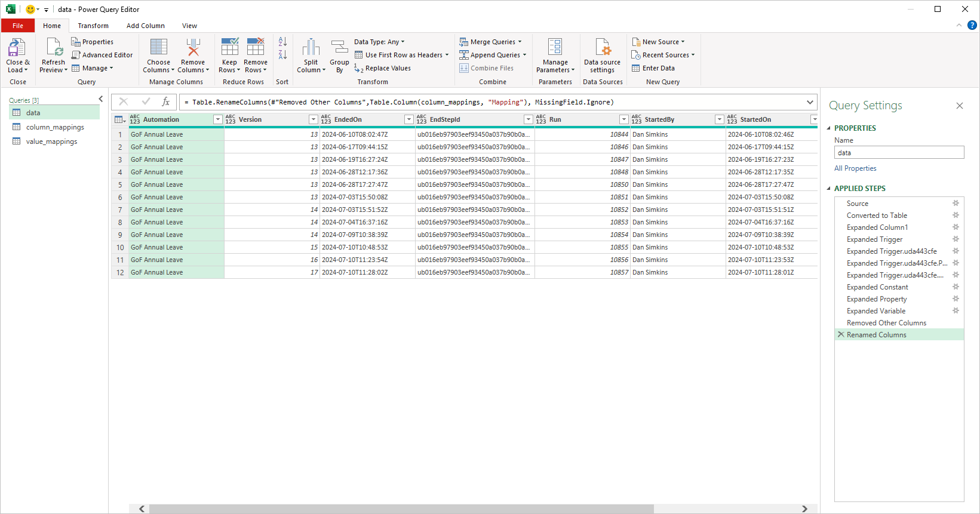Click the fx add step icon
The image size is (980, 514).
click(166, 102)
